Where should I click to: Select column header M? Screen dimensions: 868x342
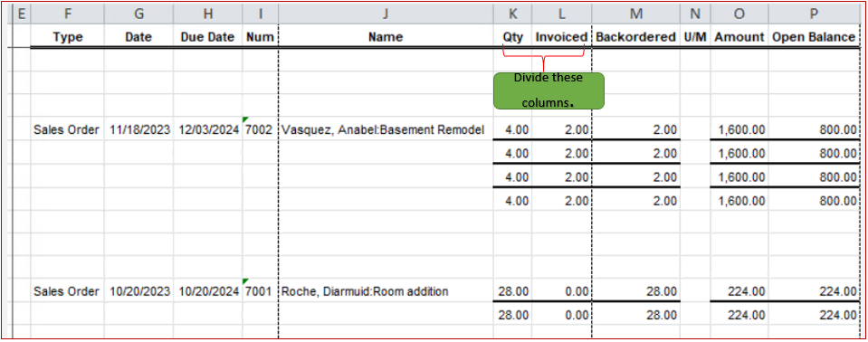[x=635, y=14]
